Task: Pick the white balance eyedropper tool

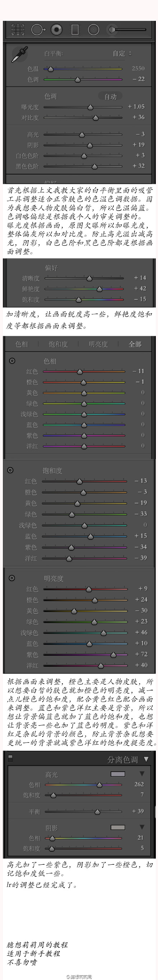Action: pyautogui.click(x=19, y=55)
